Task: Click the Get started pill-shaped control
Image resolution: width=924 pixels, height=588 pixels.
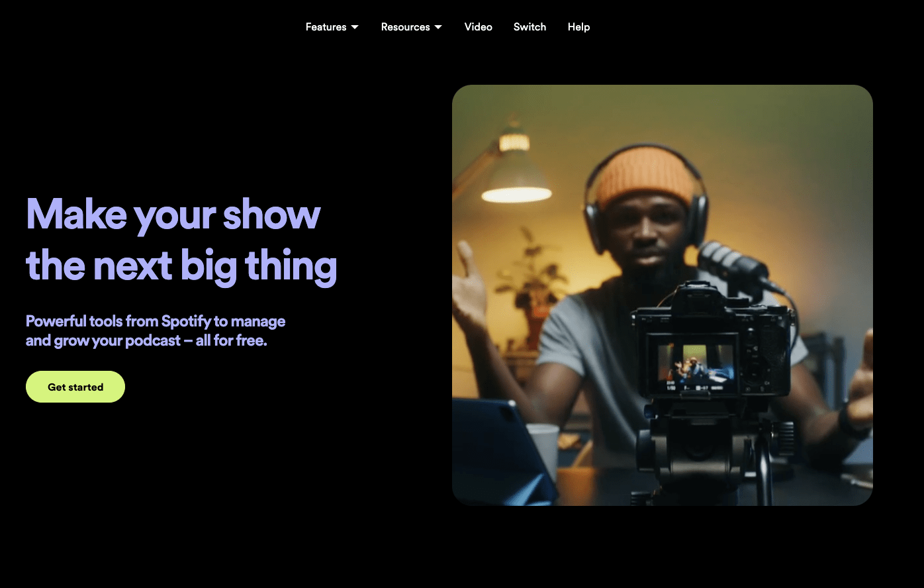Action: pos(75,386)
